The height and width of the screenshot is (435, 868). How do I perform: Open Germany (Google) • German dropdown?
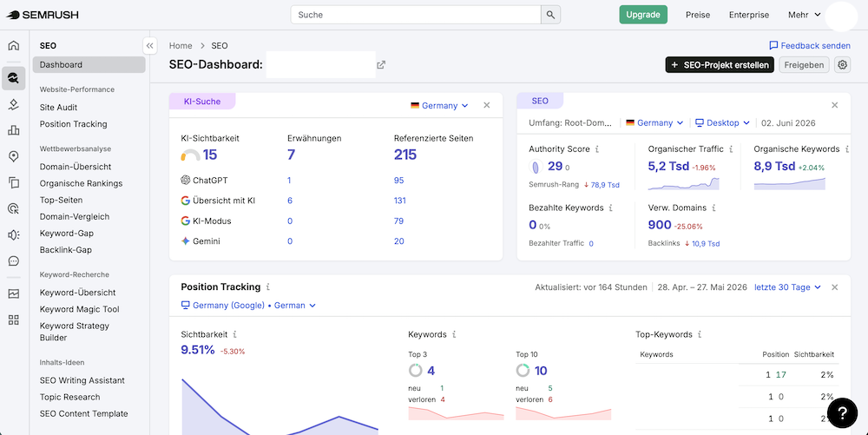pos(248,306)
